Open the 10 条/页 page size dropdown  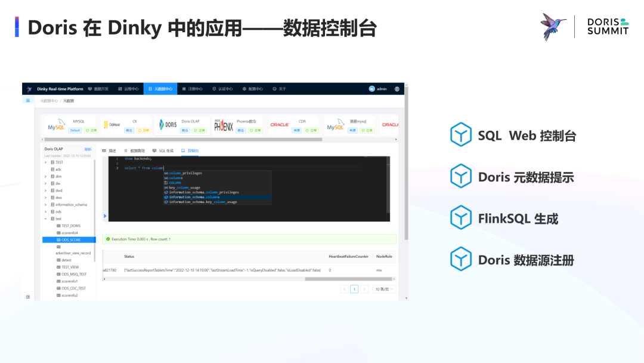coord(384,289)
